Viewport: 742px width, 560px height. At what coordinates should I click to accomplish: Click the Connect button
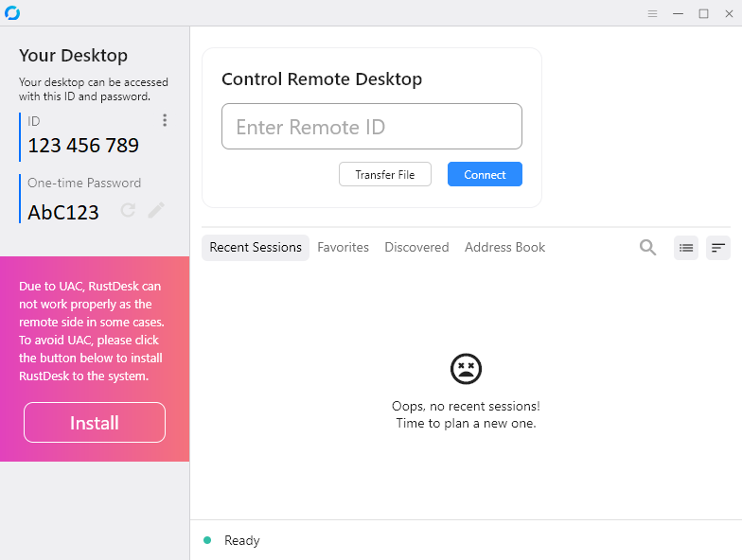pos(485,174)
